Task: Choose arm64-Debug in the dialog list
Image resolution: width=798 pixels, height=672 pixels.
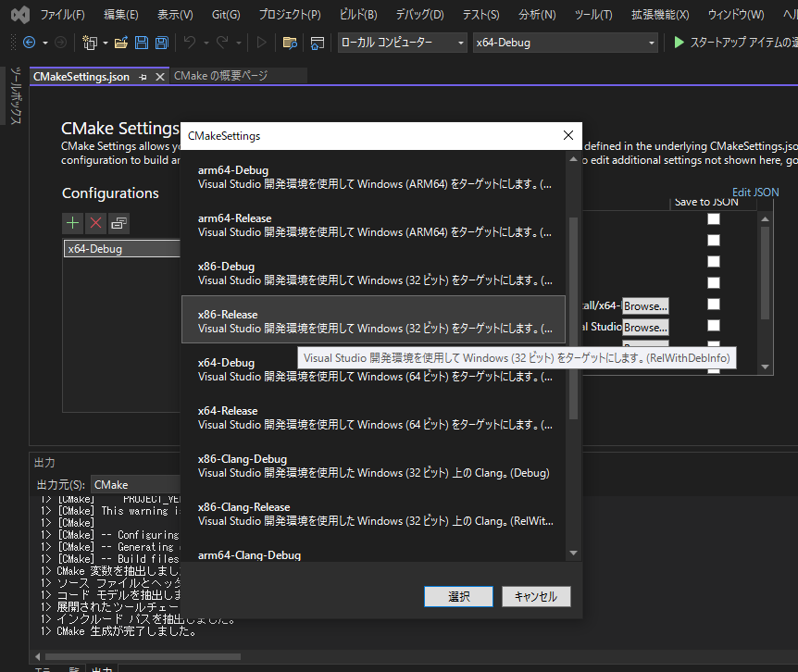Action: click(374, 177)
